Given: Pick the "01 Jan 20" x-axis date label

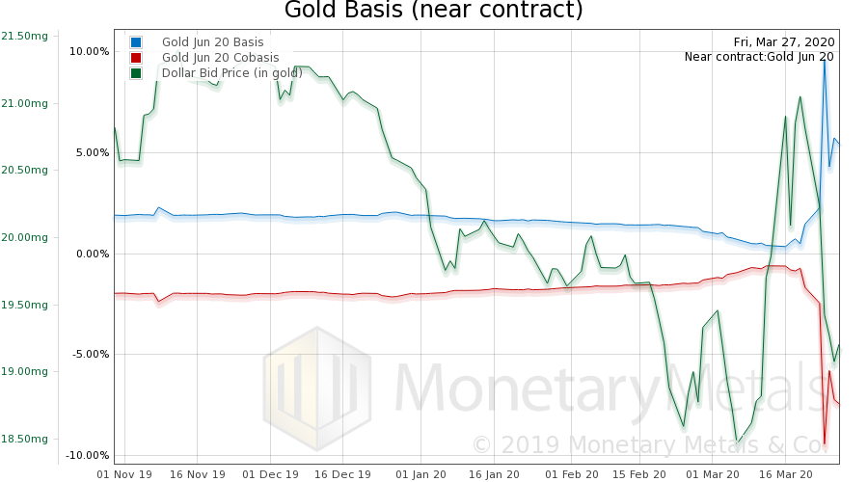Looking at the screenshot, I should (420, 474).
